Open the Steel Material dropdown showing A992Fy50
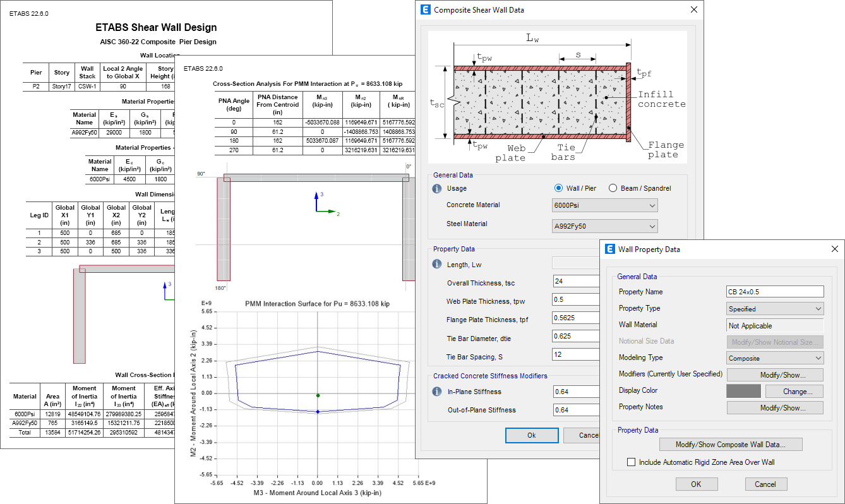The width and height of the screenshot is (845, 504). pyautogui.click(x=605, y=226)
